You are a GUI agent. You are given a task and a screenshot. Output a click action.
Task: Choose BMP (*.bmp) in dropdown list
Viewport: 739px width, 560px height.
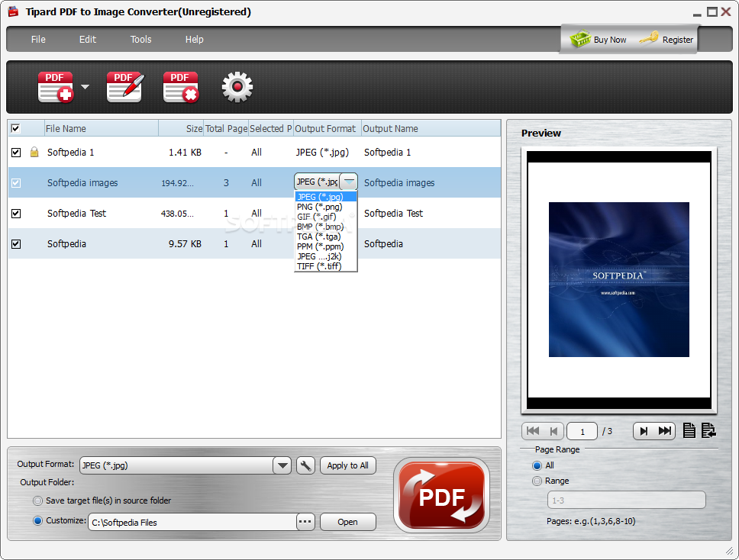[326, 227]
